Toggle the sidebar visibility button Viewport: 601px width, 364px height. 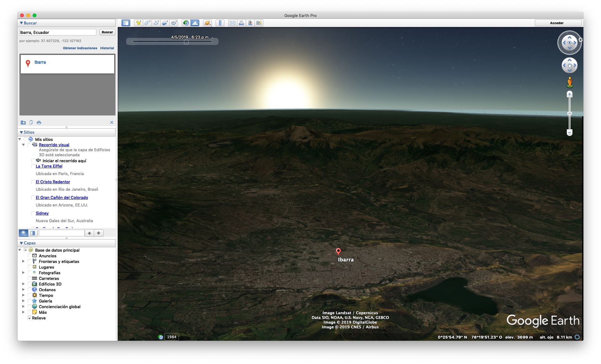click(x=126, y=23)
